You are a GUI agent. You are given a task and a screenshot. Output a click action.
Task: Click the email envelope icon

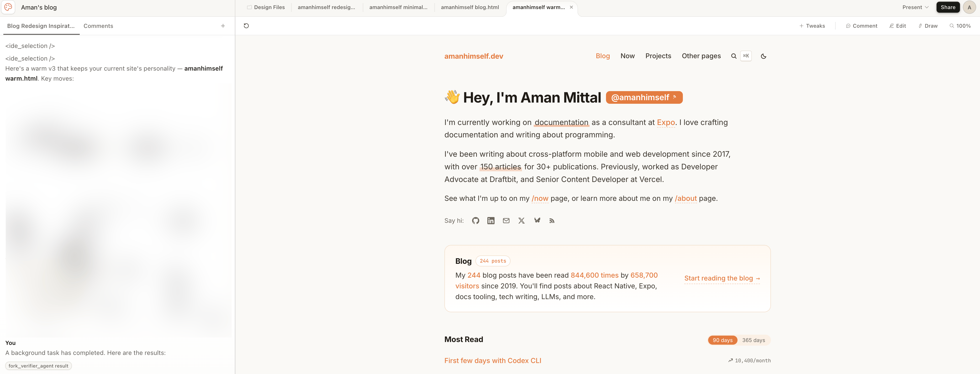coord(506,221)
